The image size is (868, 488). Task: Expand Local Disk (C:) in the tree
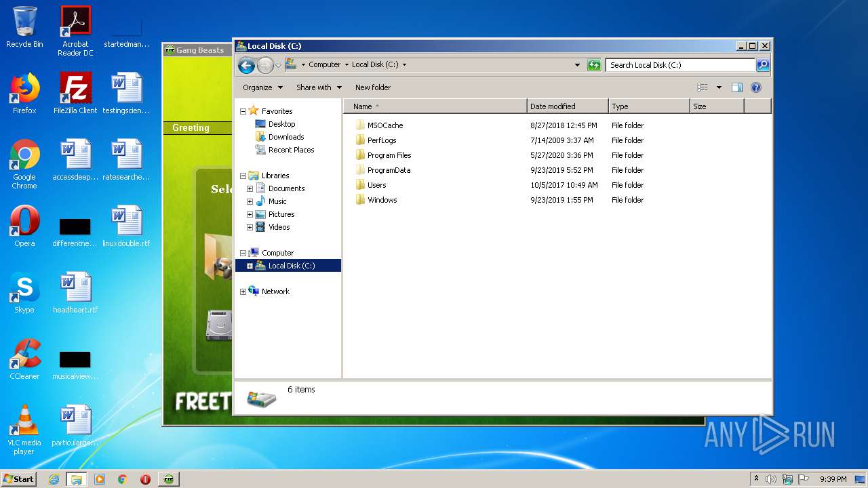[250, 266]
